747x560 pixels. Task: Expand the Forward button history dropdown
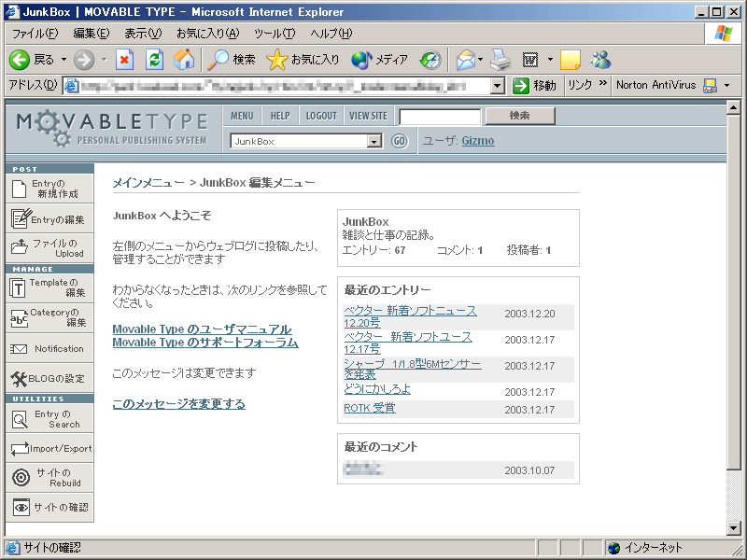pos(105,60)
